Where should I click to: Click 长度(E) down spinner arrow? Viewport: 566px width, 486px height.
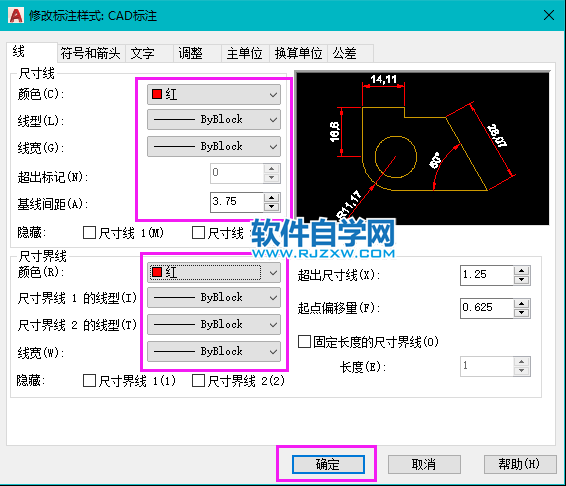pyautogui.click(x=522, y=371)
